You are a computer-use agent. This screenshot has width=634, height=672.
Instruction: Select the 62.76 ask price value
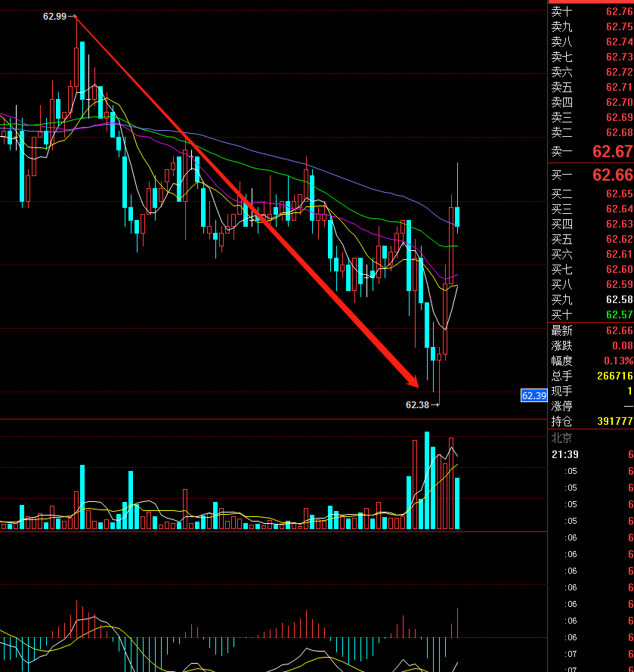click(620, 11)
